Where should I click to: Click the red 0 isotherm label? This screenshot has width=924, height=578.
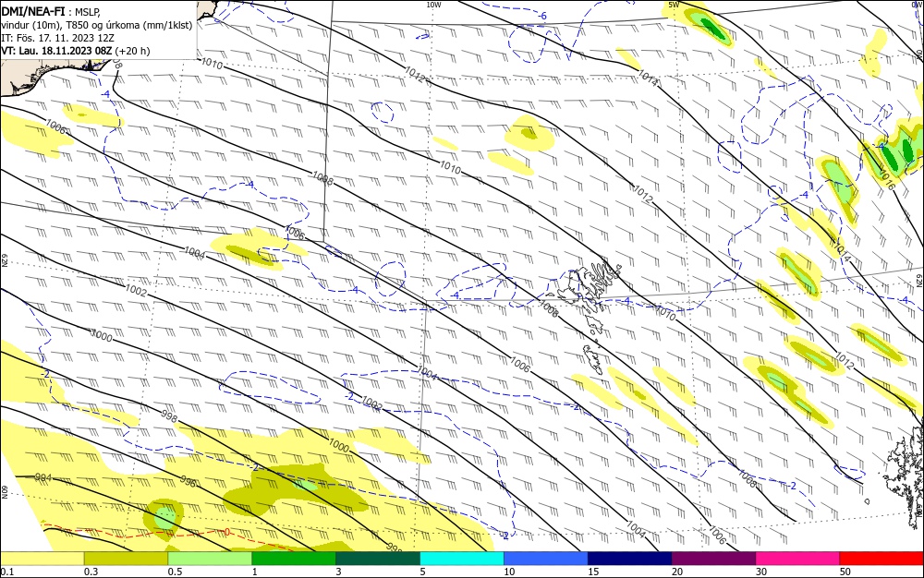click(227, 532)
